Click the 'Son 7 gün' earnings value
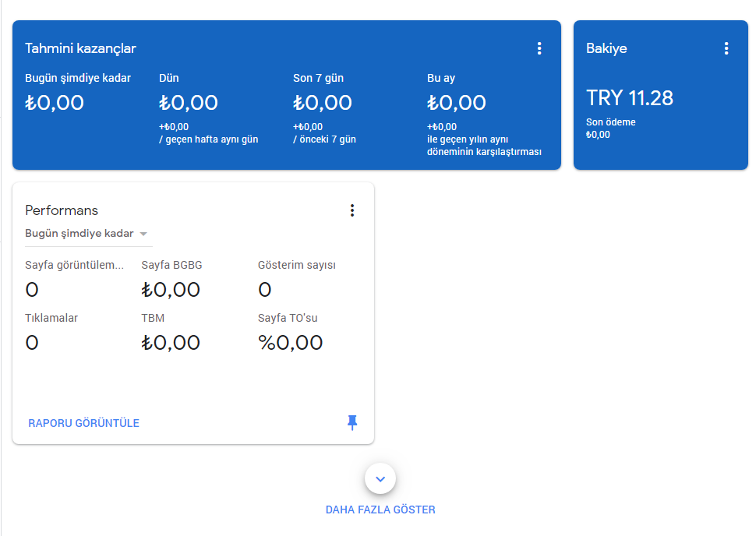Viewport: 756px width, 536px height. tap(323, 103)
